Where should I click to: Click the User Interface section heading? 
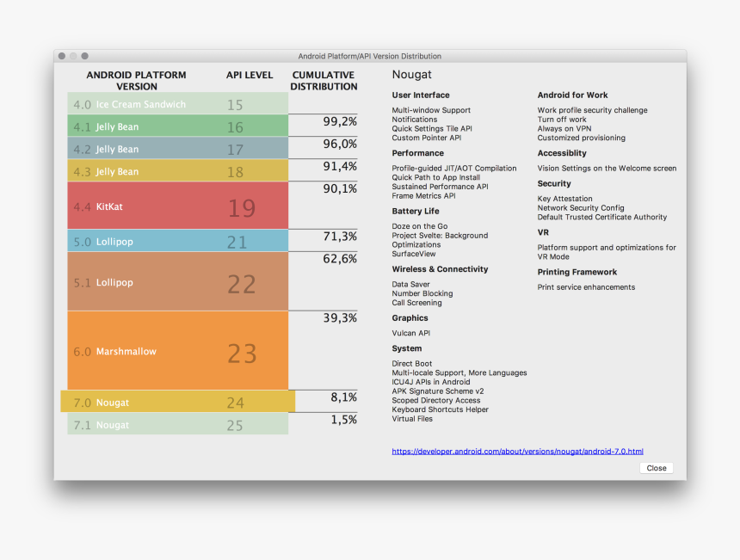point(421,95)
